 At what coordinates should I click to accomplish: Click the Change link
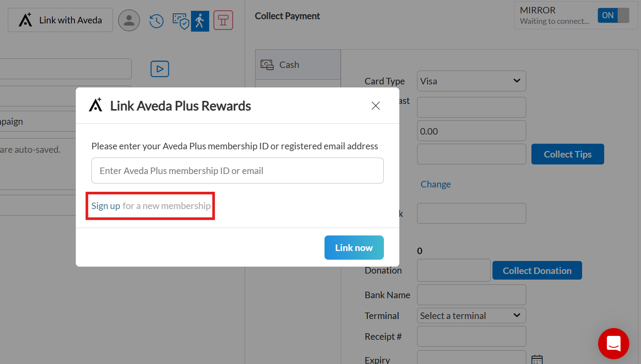point(435,184)
